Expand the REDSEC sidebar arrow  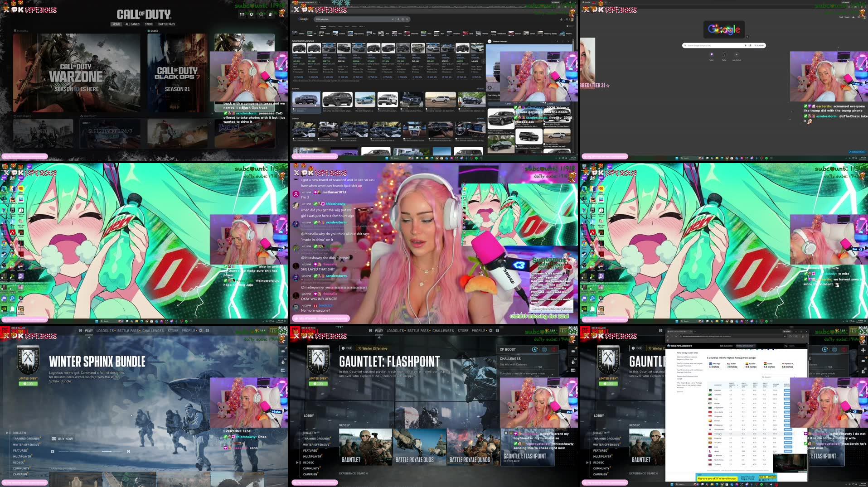(297, 463)
